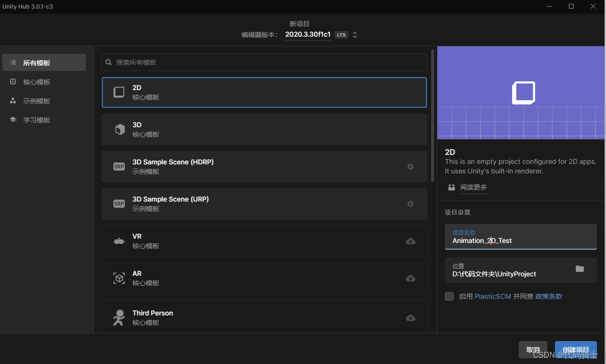
Task: Open the PlasticSCM link
Action: point(493,296)
